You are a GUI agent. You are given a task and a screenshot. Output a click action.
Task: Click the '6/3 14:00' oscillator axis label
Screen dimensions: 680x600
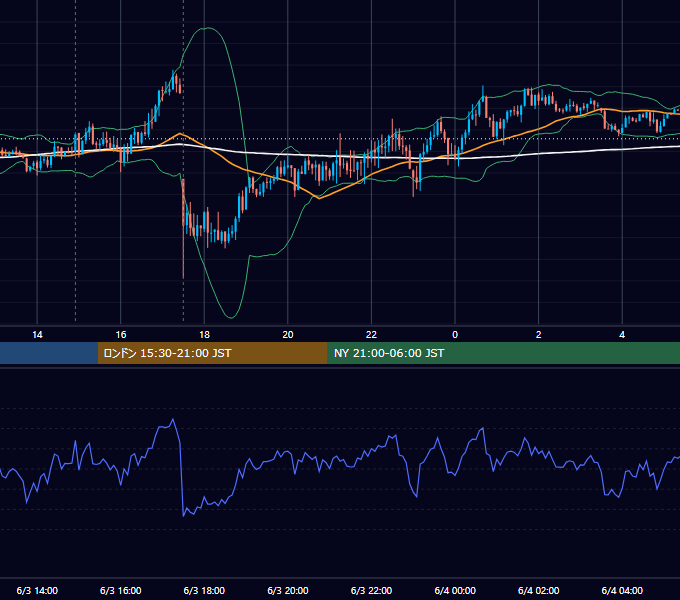[37, 590]
